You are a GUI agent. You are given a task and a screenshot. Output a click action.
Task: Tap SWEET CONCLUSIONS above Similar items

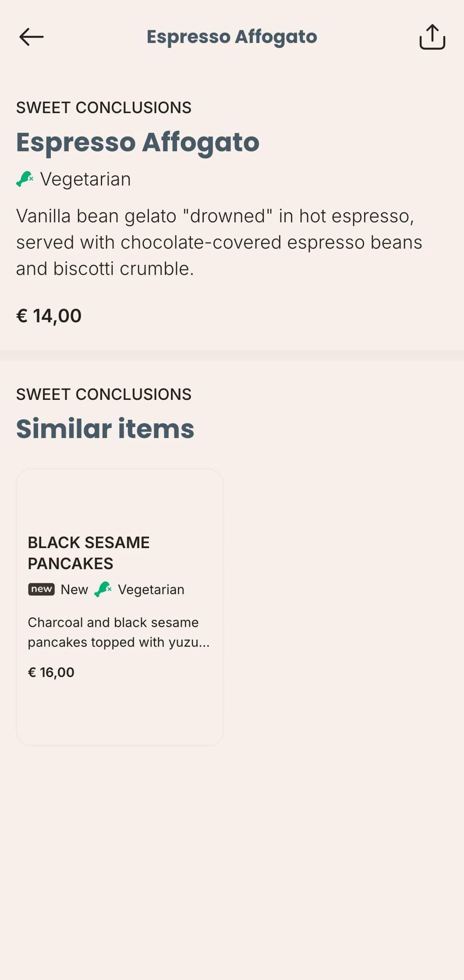[x=104, y=394]
